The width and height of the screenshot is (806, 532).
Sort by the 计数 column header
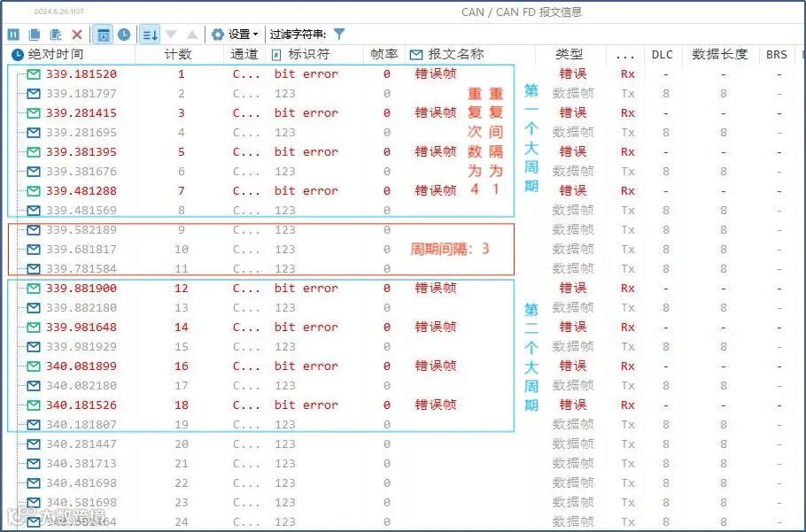tap(178, 54)
